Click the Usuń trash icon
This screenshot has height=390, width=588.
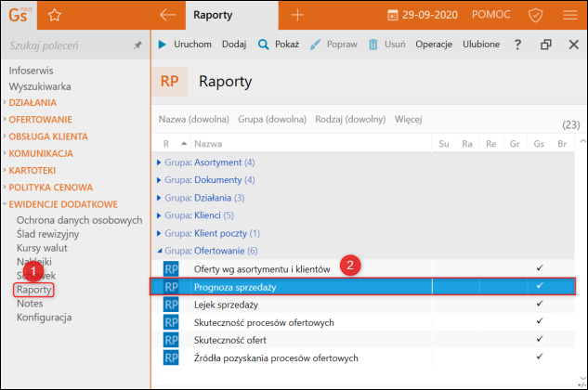click(x=372, y=45)
